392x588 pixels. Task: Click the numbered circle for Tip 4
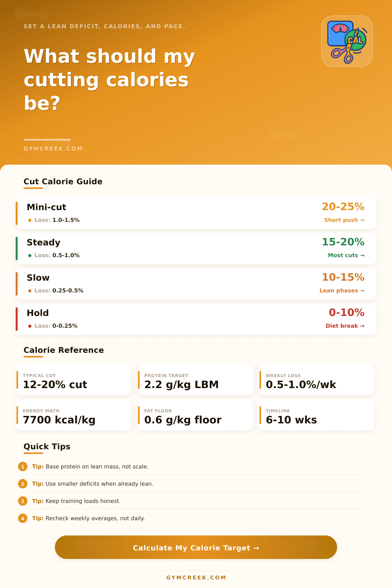(x=23, y=518)
